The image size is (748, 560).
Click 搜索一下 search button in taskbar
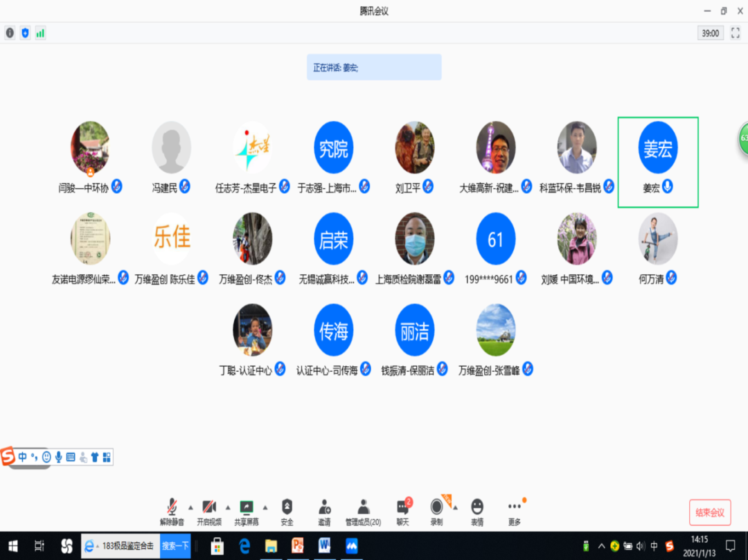coord(175,545)
